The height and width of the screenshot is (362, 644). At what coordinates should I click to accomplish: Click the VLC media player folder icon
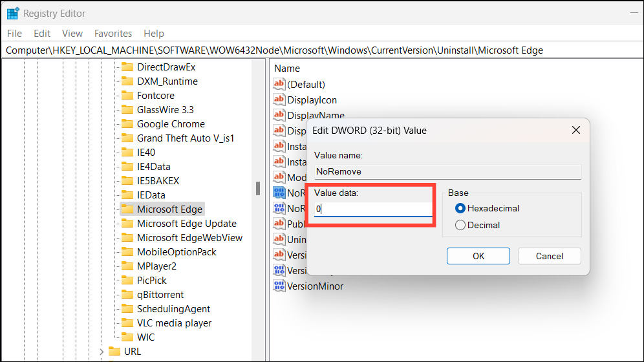(x=127, y=323)
